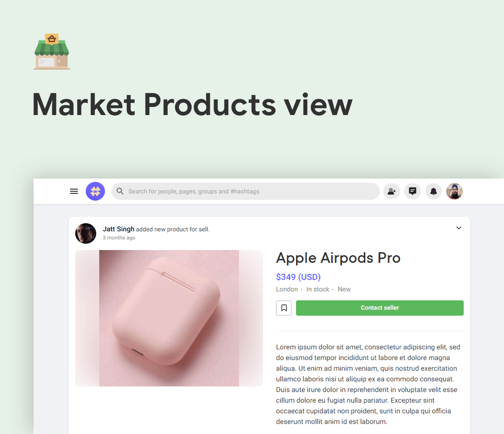Click the $349 (USD) price
Viewport: 504px width, 434px height.
point(298,277)
